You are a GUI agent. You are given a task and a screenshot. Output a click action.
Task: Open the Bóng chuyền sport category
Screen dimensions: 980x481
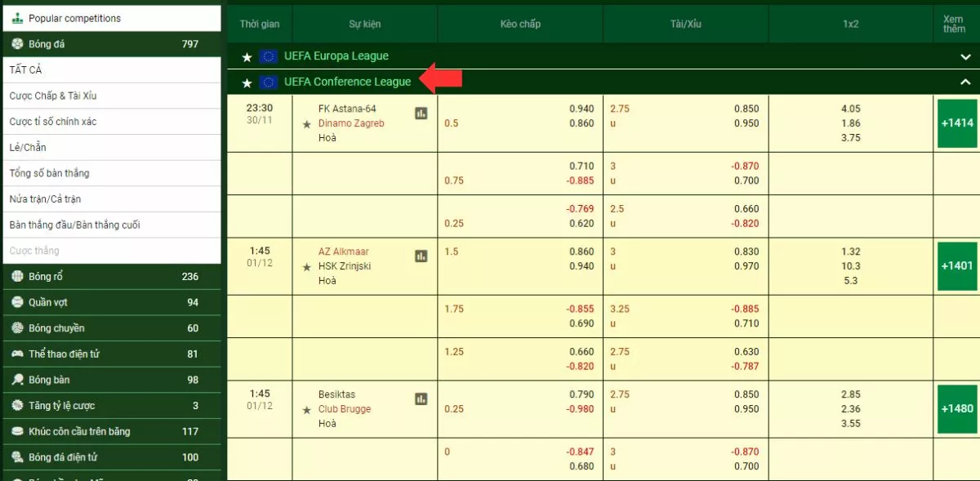click(x=110, y=327)
